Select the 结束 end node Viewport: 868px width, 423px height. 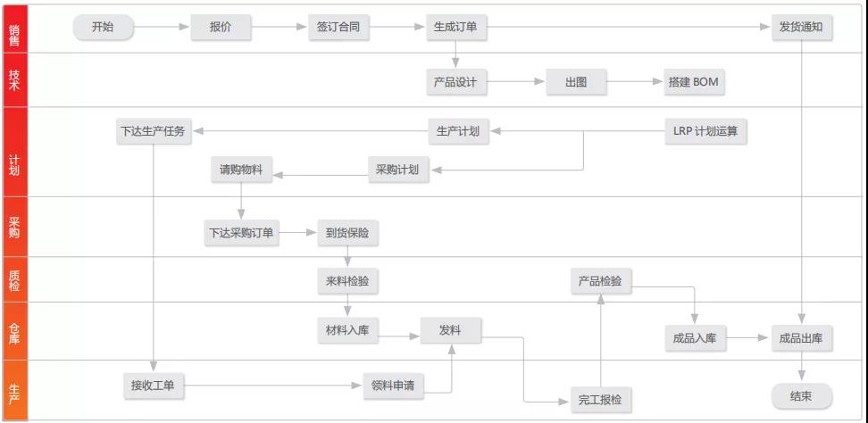[802, 396]
